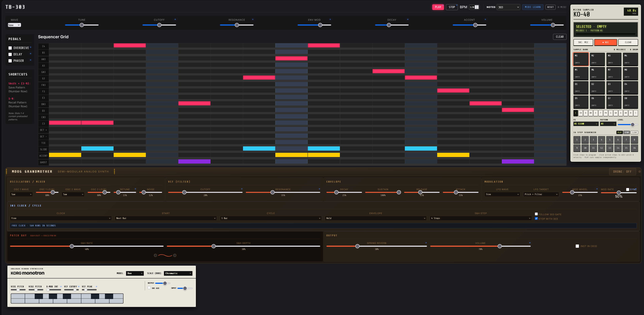Open the NOTES 303 dropdown

tap(508, 7)
